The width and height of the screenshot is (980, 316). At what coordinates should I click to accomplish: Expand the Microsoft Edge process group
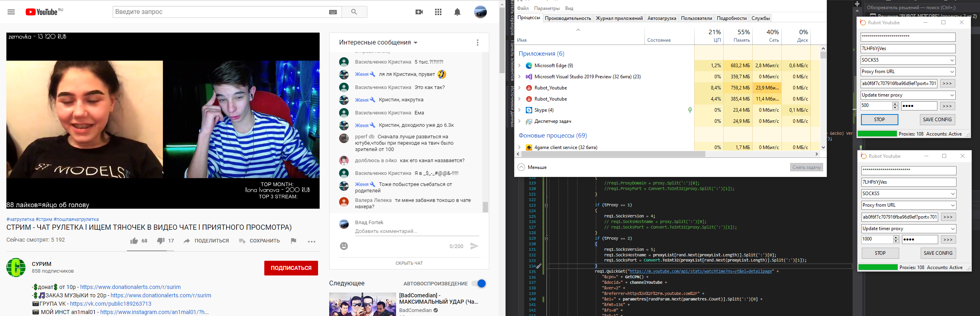tap(519, 66)
